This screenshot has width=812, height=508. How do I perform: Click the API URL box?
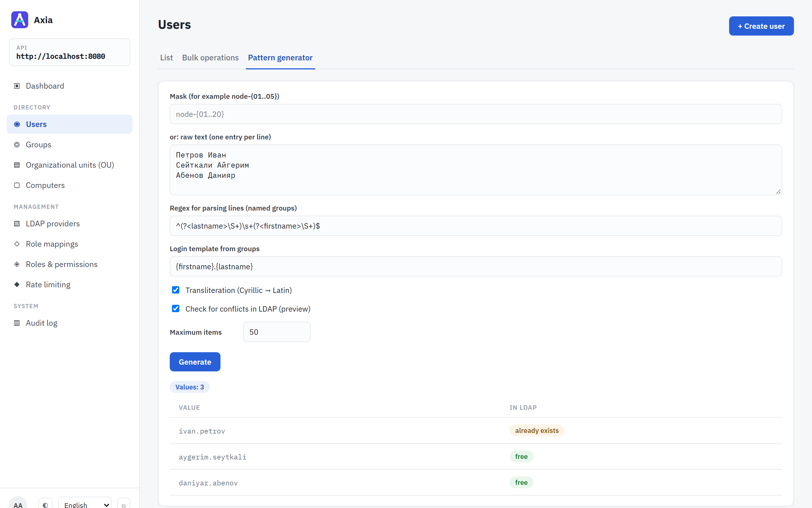[69, 52]
